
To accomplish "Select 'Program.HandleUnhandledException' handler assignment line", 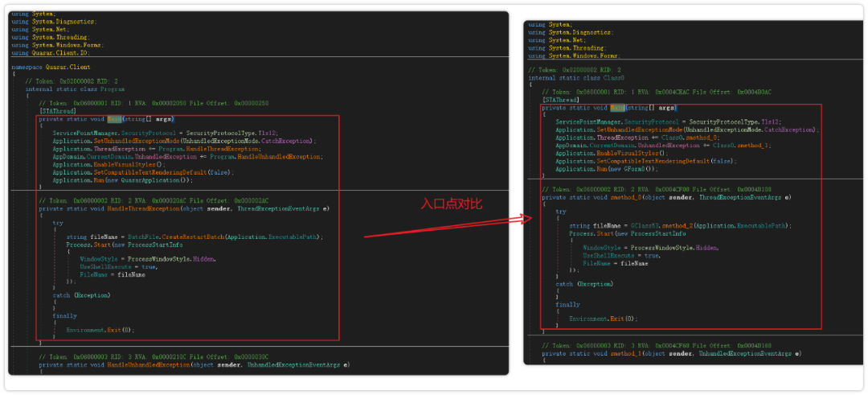I will click(x=187, y=157).
